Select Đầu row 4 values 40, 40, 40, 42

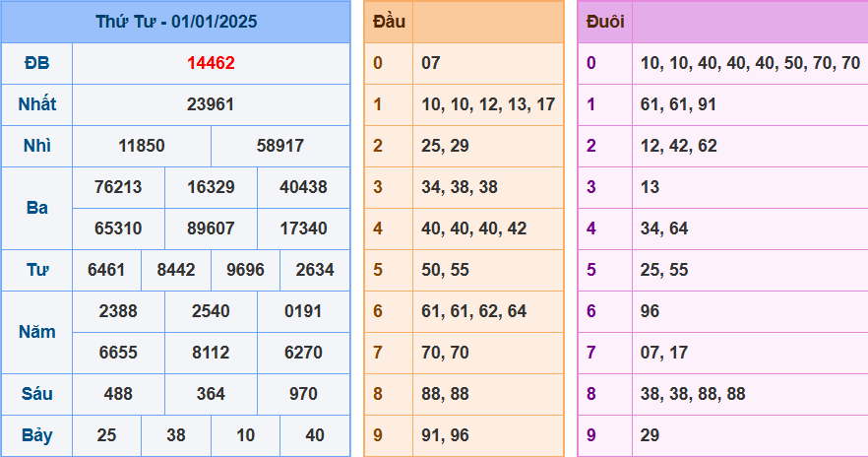474,228
